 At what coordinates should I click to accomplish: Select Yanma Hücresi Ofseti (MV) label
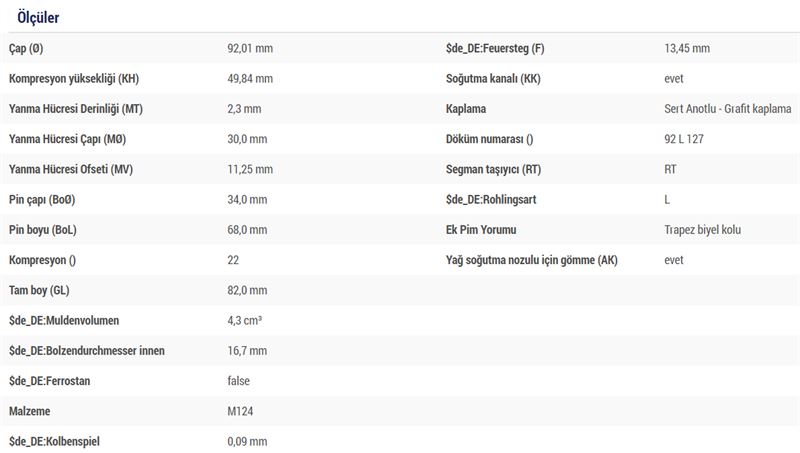71,169
